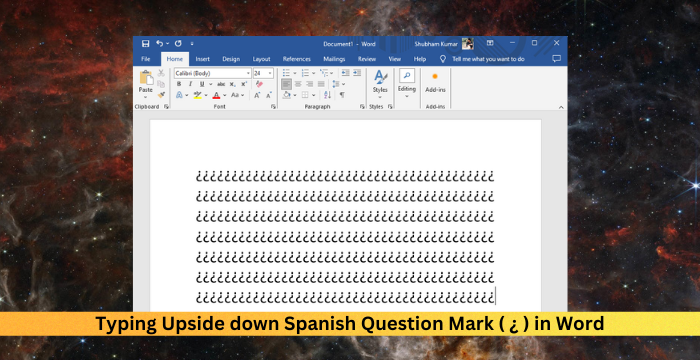Click the Multilevel List icon
The width and height of the screenshot is (700, 360).
324,73
